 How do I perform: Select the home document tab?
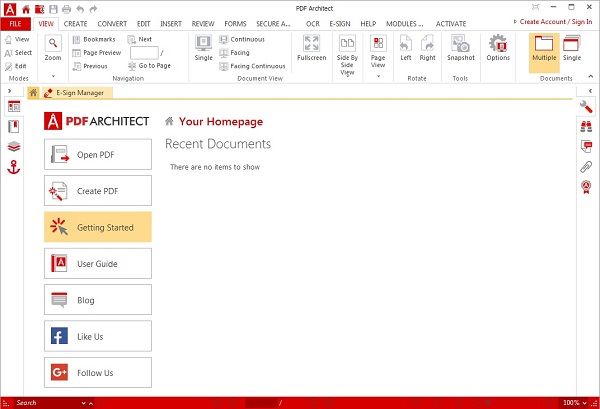click(34, 93)
